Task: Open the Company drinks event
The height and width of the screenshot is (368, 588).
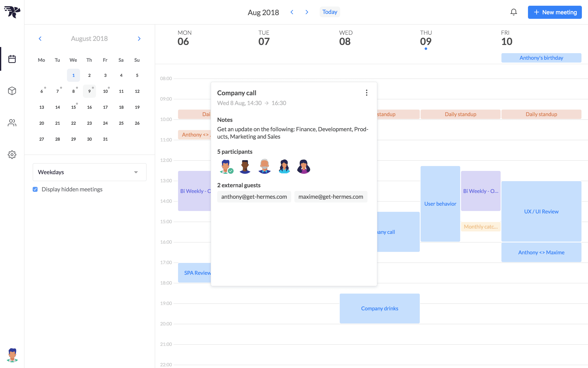Action: (380, 308)
